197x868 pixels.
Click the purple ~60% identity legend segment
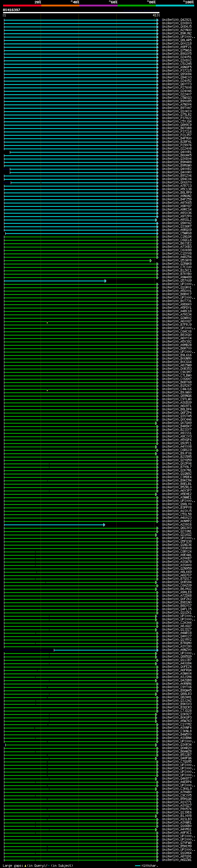99,6
